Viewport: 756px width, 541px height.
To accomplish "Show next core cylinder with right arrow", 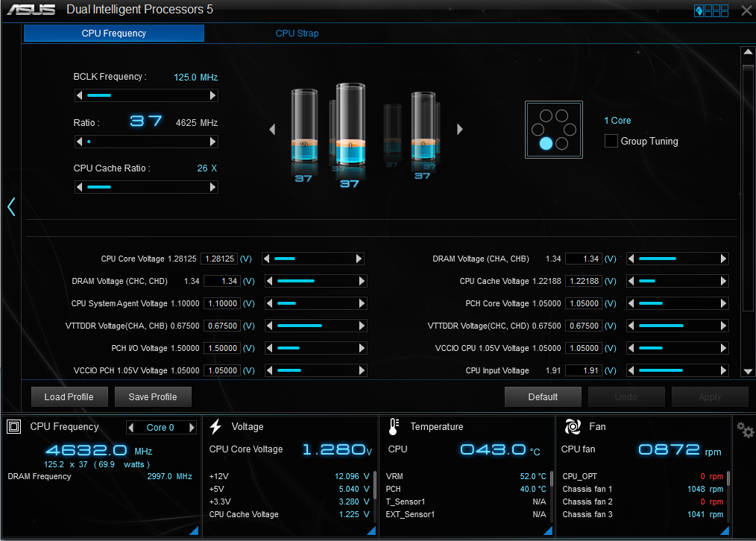I will pos(459,129).
